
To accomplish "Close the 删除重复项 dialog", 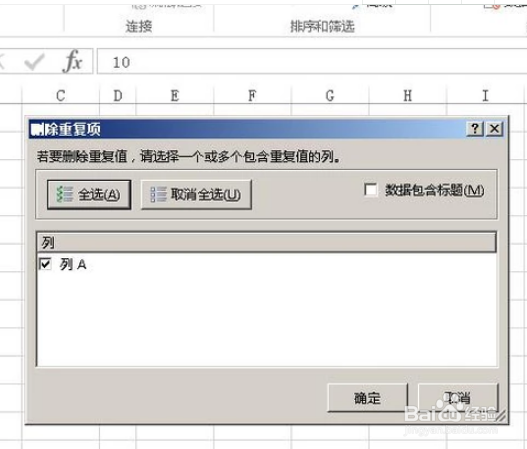I will 495,129.
